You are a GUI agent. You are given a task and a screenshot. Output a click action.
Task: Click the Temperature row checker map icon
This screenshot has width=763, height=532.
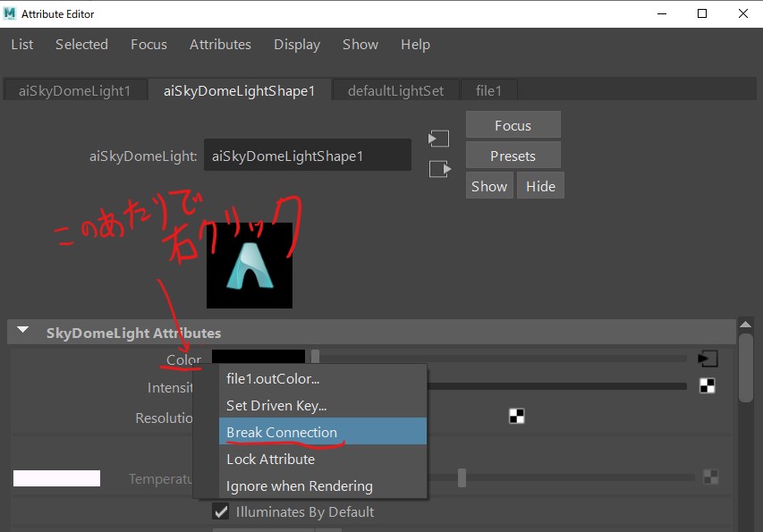point(710,477)
